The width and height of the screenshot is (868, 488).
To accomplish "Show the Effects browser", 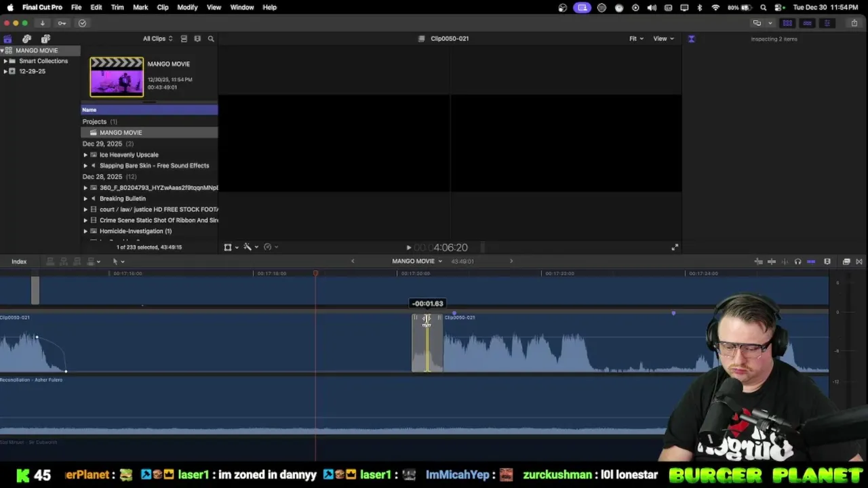I will [846, 262].
